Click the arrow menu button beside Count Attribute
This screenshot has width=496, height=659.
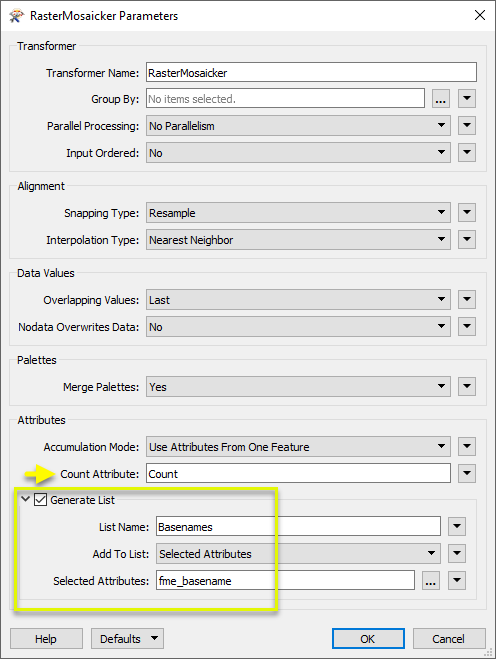467,474
